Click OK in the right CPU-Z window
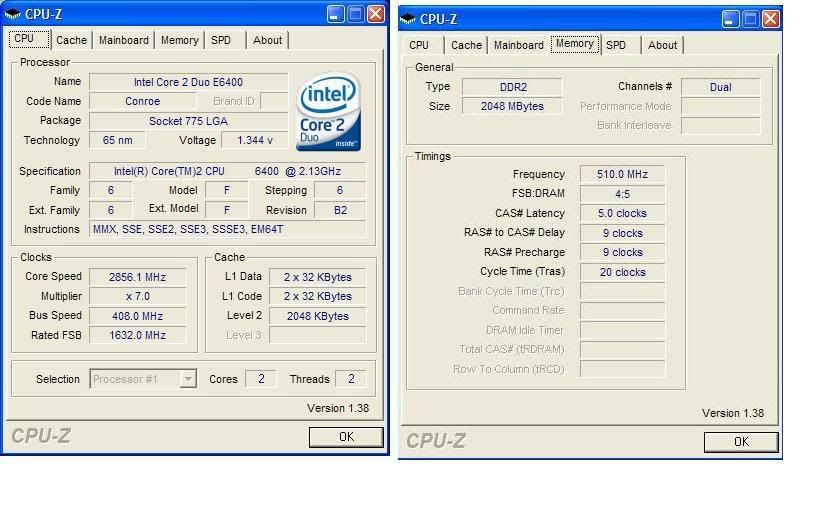This screenshot has height=525, width=840. point(741,441)
